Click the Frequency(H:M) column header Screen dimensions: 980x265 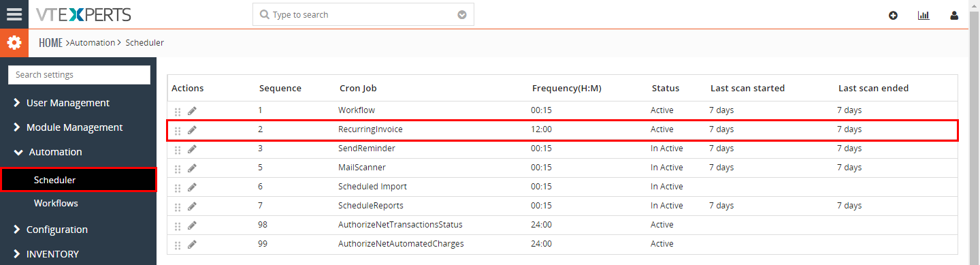coord(567,88)
